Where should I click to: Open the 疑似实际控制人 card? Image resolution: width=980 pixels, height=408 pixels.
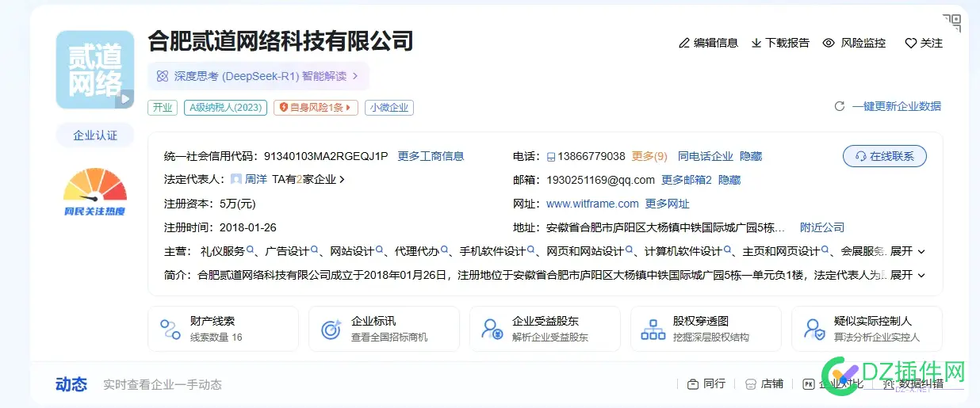[x=867, y=329]
